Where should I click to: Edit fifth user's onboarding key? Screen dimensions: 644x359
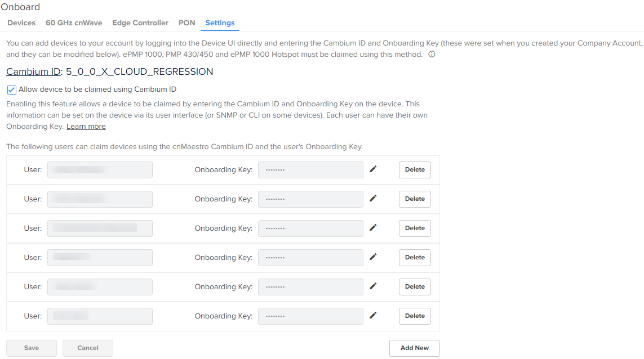[373, 286]
